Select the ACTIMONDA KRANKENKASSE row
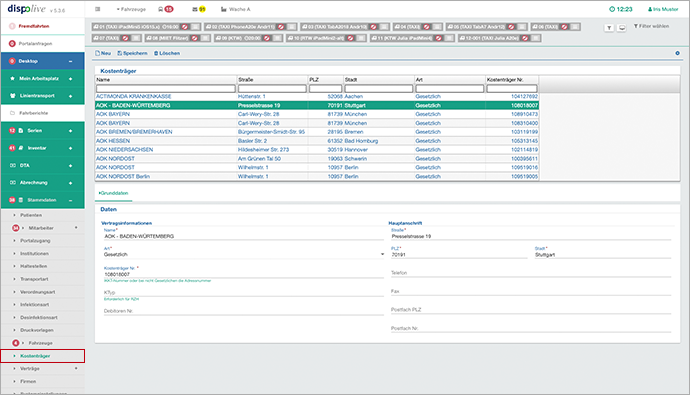The width and height of the screenshot is (690, 395). 317,96
